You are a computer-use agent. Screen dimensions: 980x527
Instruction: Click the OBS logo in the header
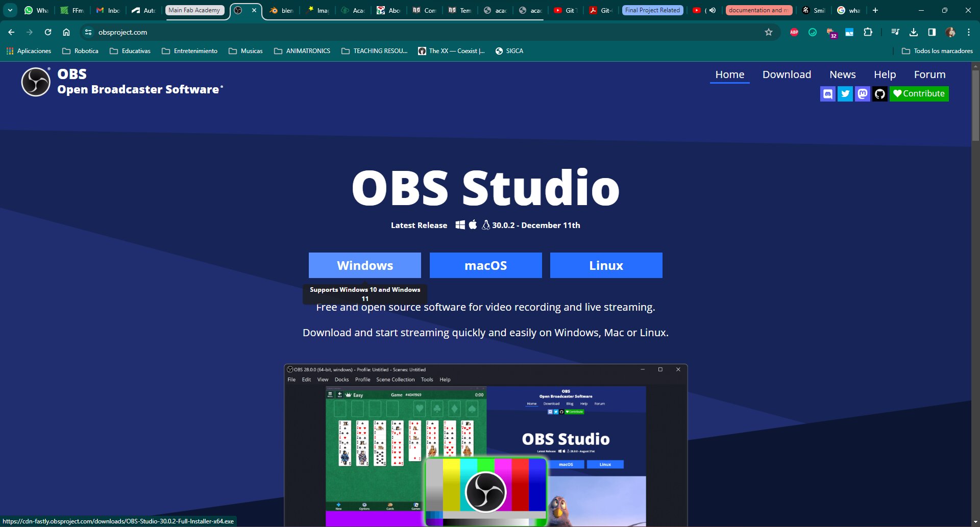(x=36, y=82)
